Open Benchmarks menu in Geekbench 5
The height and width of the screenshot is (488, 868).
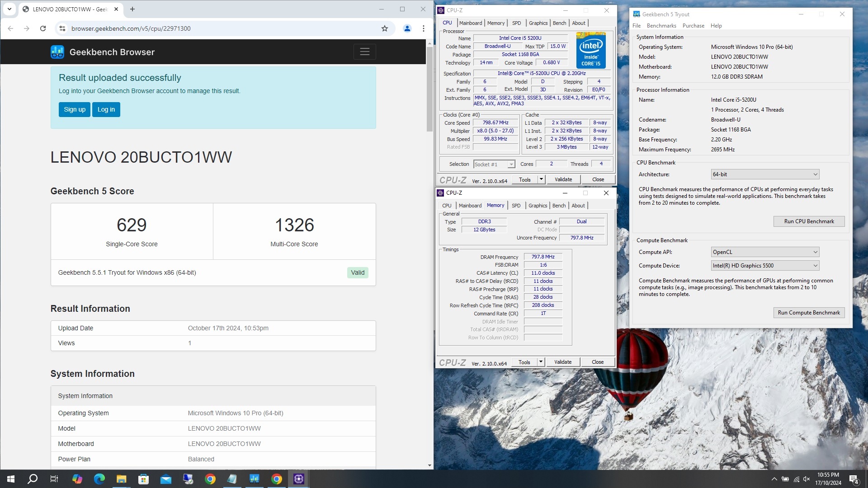(x=661, y=26)
